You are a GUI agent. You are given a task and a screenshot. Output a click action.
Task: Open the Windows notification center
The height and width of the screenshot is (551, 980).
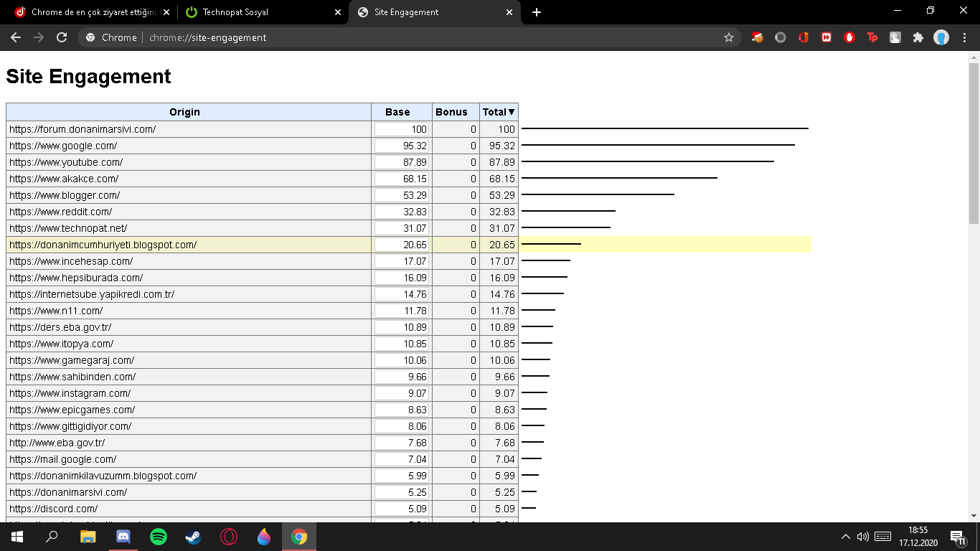click(x=957, y=537)
